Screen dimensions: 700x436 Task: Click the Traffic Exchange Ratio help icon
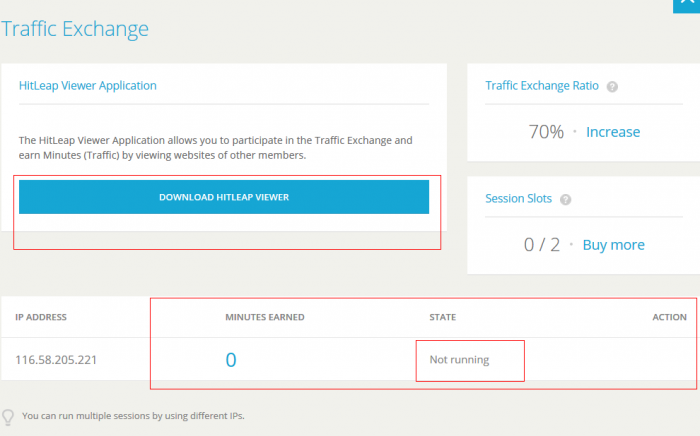click(613, 86)
